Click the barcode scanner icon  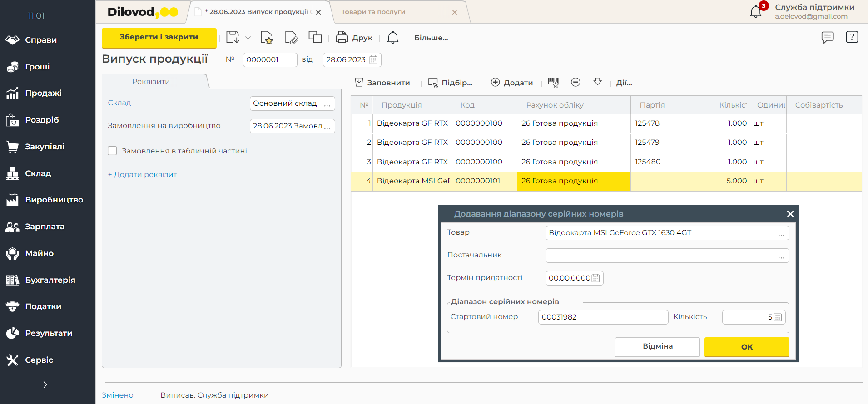[x=553, y=82]
